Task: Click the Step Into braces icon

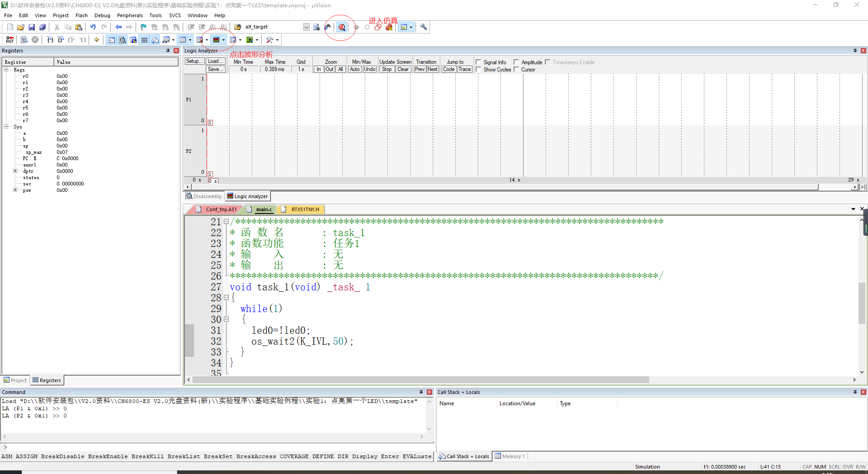Action: [x=50, y=40]
